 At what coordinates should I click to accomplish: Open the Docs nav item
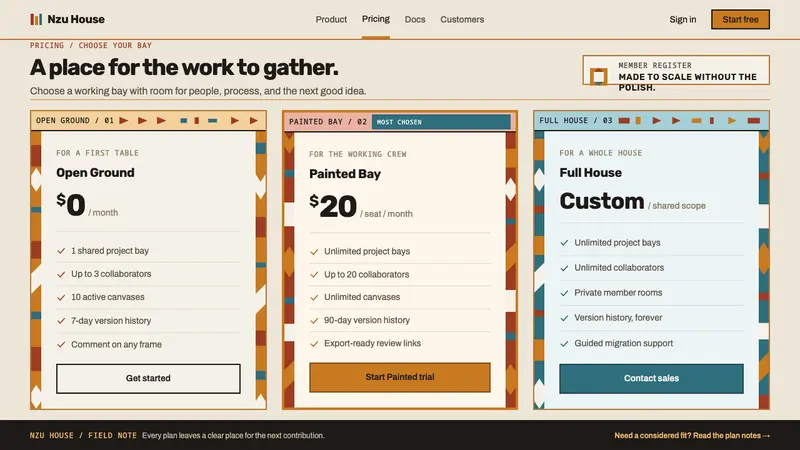tap(415, 19)
